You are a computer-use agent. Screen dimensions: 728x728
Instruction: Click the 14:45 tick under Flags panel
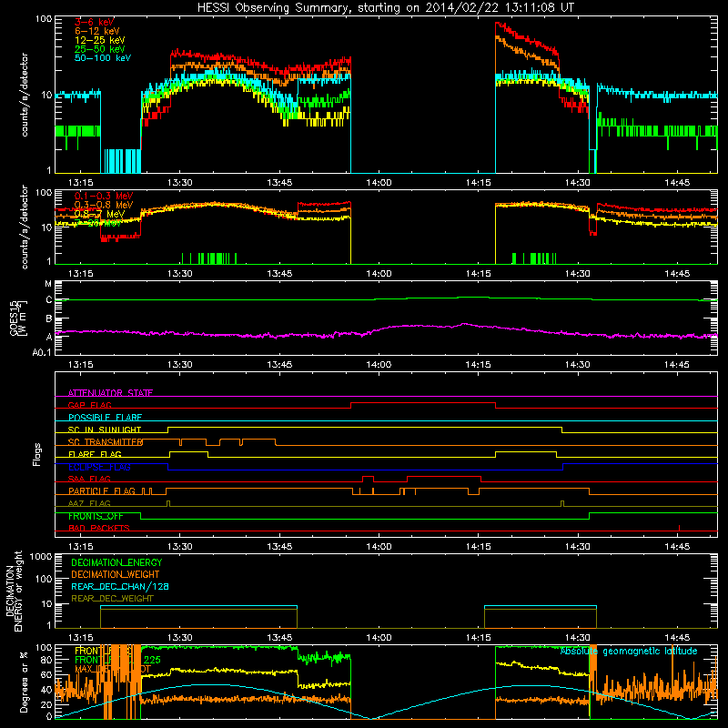coord(677,547)
